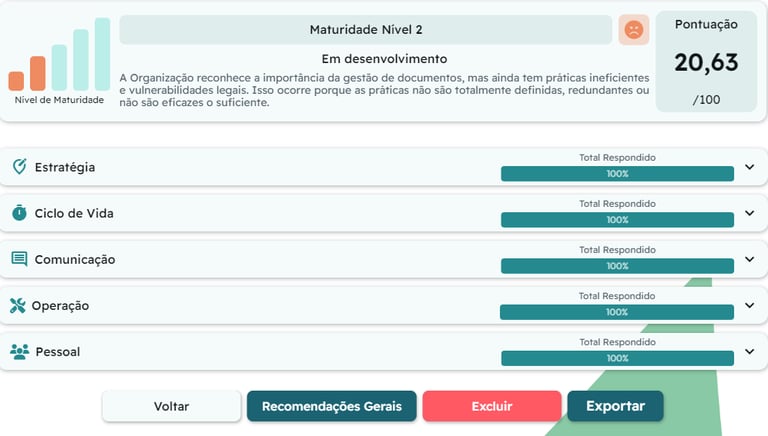The height and width of the screenshot is (436, 768).
Task: Click the Ciclo de Vida stopwatch icon
Action: 19,213
